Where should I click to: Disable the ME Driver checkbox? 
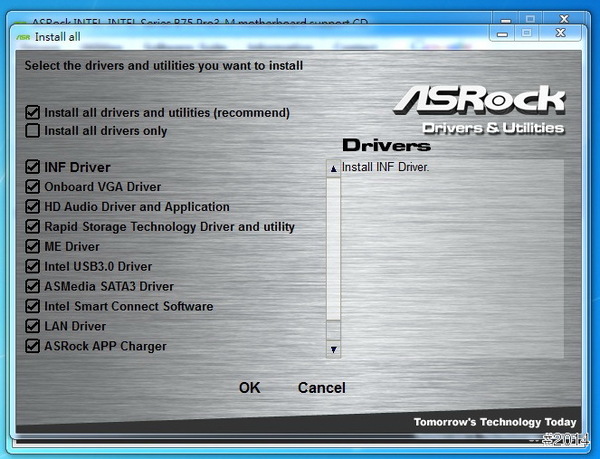pos(34,247)
